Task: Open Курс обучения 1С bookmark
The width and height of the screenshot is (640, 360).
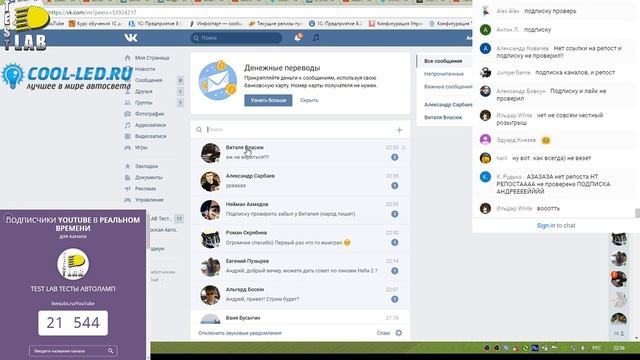Action: click(x=96, y=24)
